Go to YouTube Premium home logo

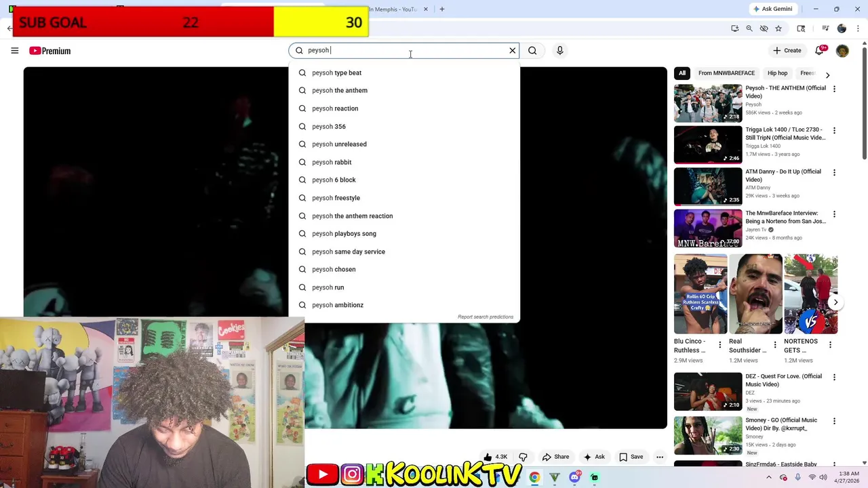(50, 51)
